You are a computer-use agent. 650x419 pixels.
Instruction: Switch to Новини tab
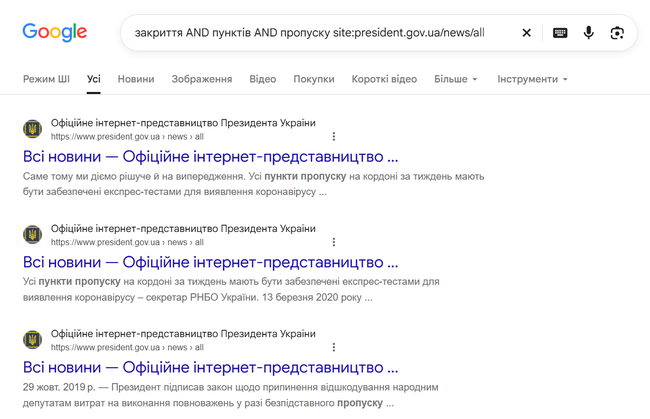tap(136, 79)
